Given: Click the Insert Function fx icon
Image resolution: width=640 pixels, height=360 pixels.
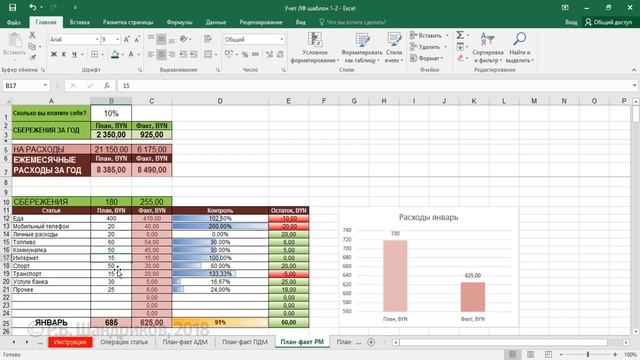Looking at the screenshot, I should coord(107,85).
